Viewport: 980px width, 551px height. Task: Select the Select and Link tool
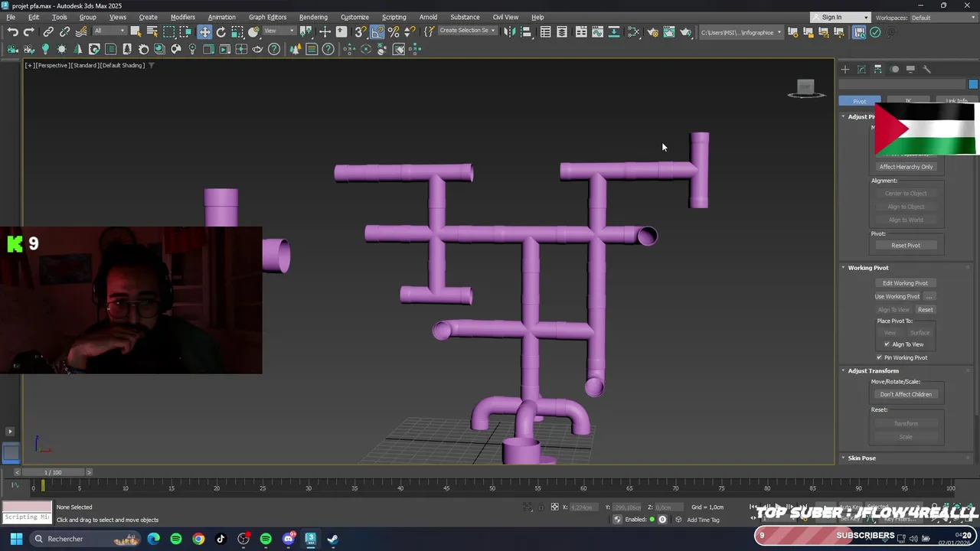coord(48,32)
